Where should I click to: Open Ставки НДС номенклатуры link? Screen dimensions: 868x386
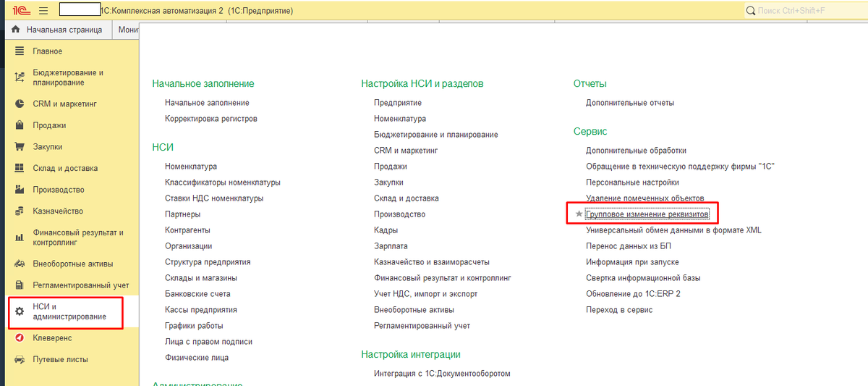(x=214, y=198)
